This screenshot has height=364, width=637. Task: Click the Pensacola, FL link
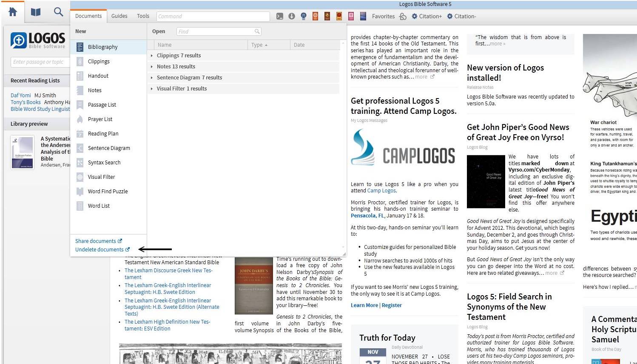tap(367, 215)
